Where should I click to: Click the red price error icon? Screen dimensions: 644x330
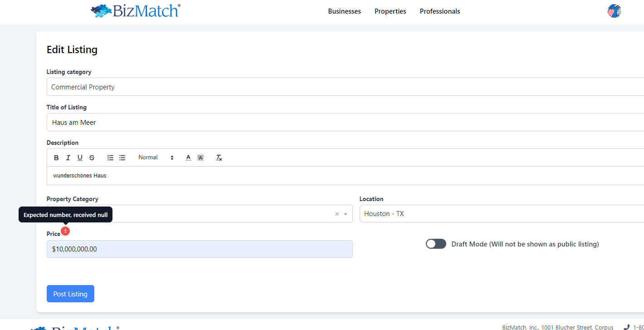tap(65, 231)
